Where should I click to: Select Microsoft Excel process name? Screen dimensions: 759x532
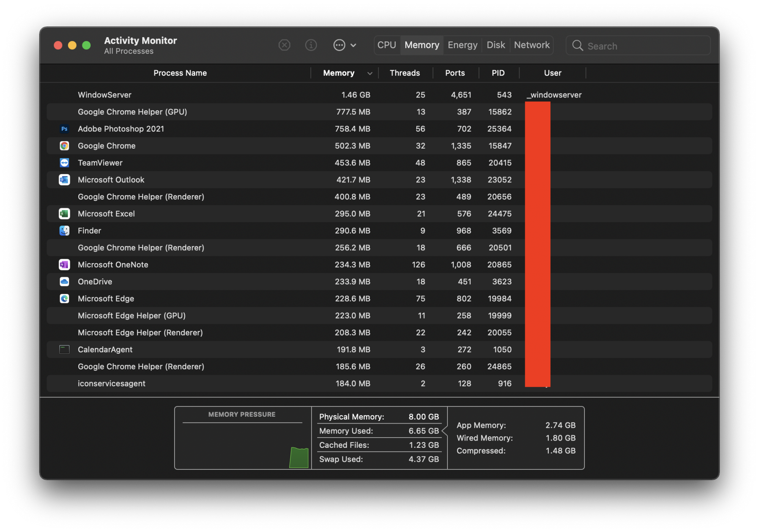106,214
